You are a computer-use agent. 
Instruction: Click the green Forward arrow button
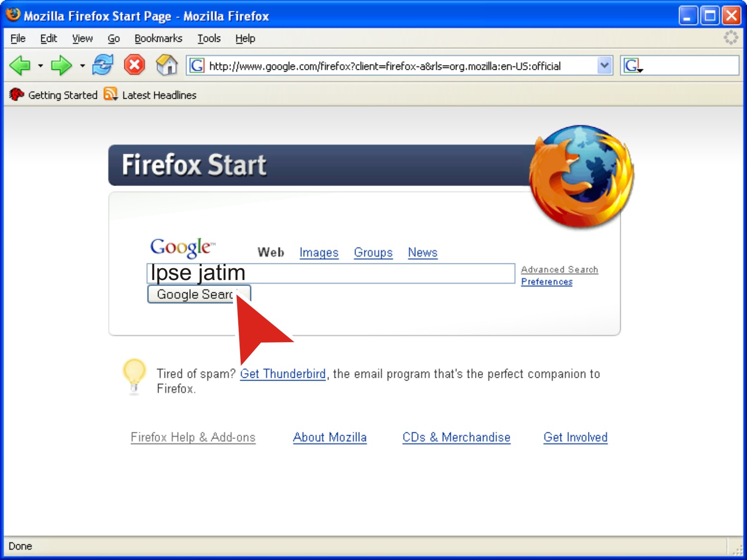click(x=61, y=65)
